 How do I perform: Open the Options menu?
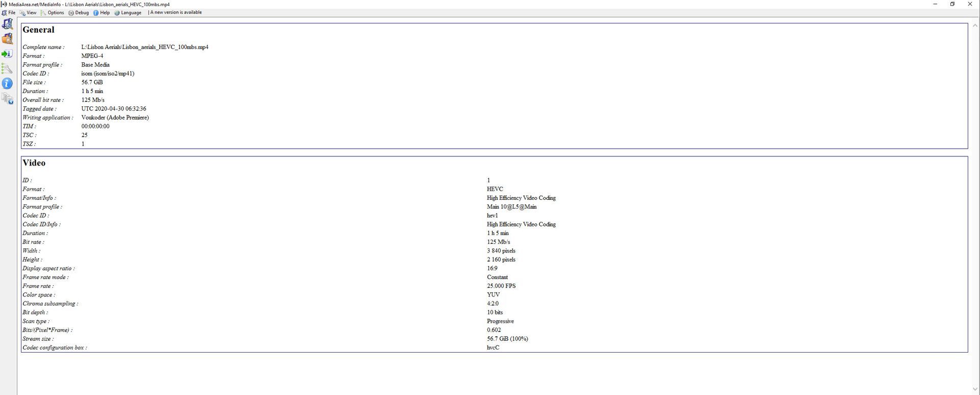click(53, 13)
